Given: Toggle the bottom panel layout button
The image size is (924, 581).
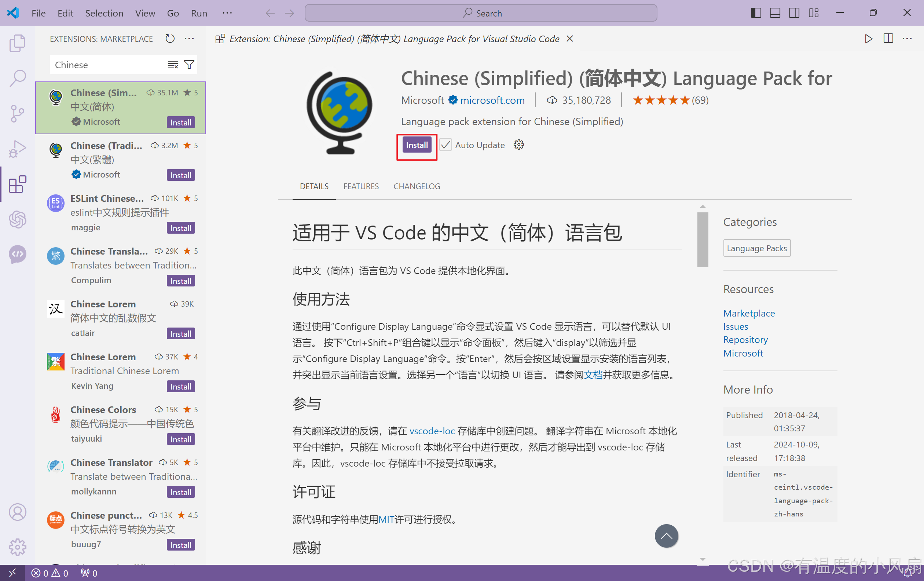Looking at the screenshot, I should (x=775, y=13).
